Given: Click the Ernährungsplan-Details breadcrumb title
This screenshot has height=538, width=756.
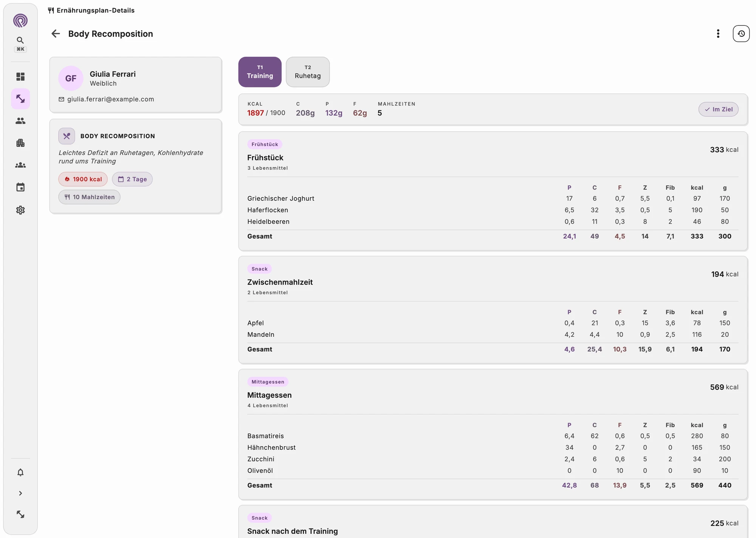Looking at the screenshot, I should coord(96,10).
